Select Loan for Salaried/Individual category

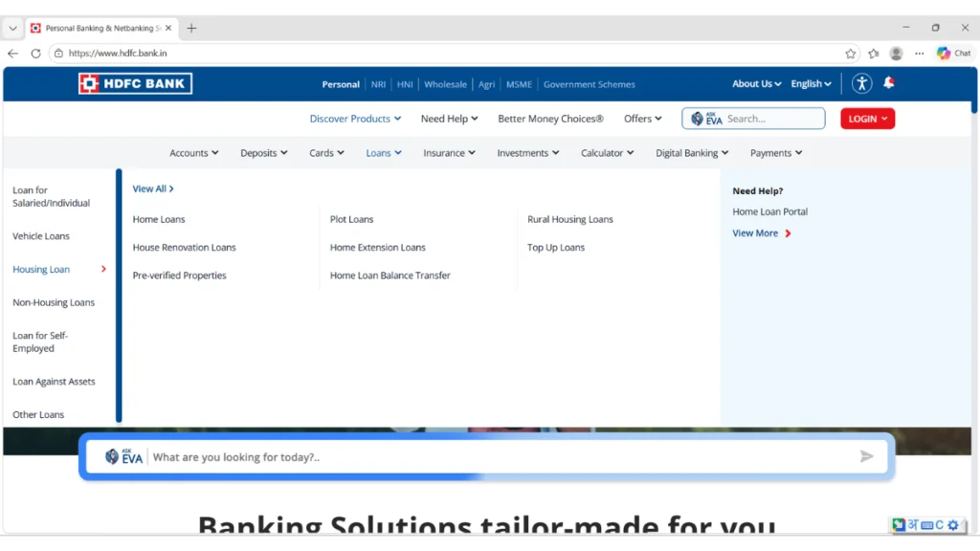tap(52, 196)
